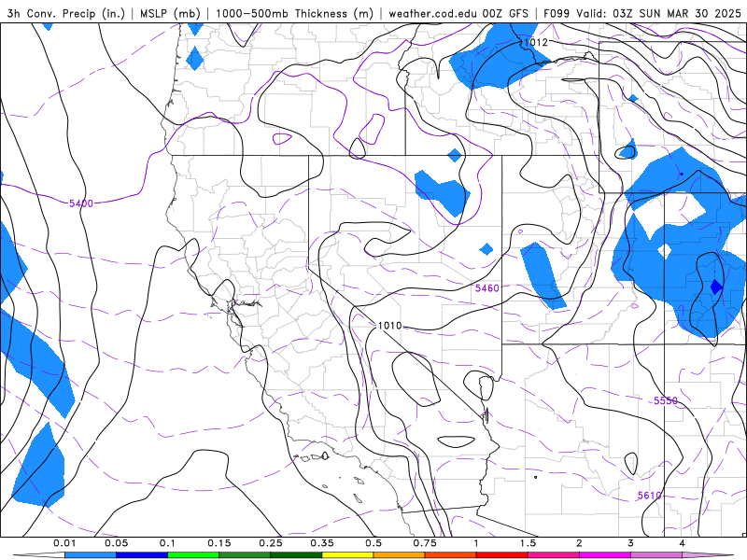
Task: Click the orchid 3–4 colorbar segment
Action: tap(656, 555)
